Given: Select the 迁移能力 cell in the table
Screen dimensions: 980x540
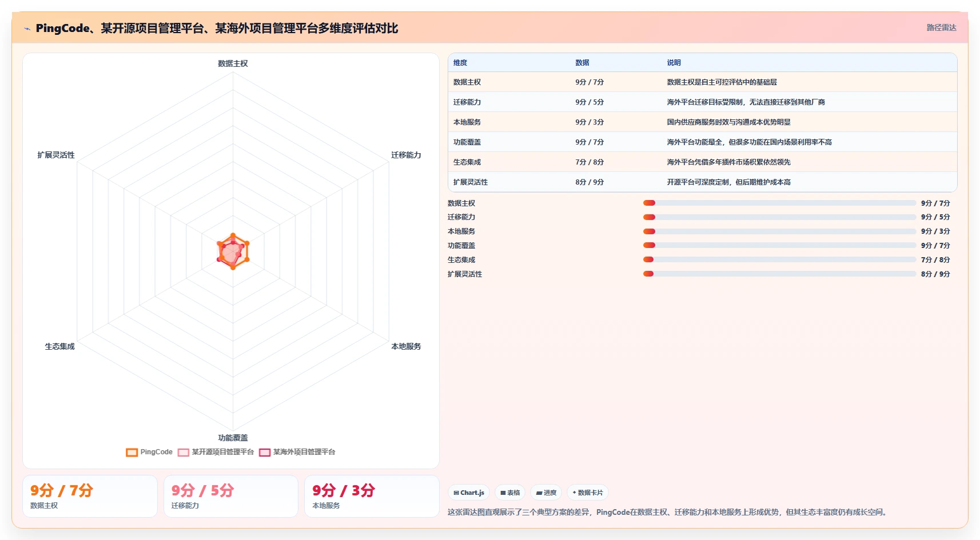Looking at the screenshot, I should tap(467, 102).
